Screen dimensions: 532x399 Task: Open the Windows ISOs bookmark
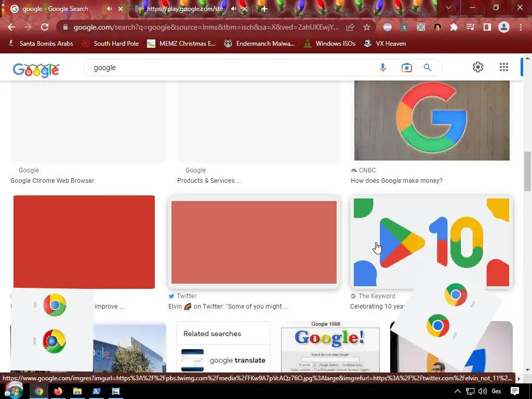pos(329,44)
